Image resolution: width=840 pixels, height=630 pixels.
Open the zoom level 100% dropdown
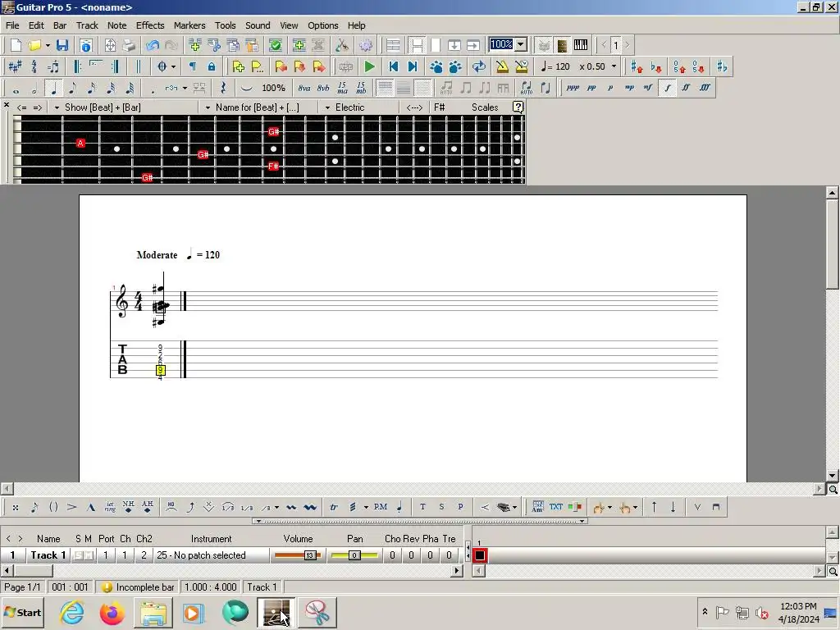tap(521, 44)
